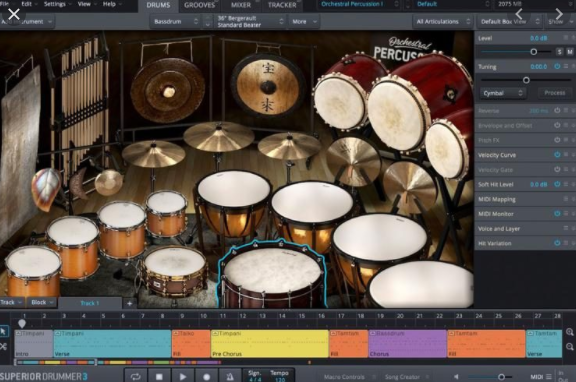Click the time signature 4/4 field
This screenshot has height=382, width=576.
pos(255,376)
